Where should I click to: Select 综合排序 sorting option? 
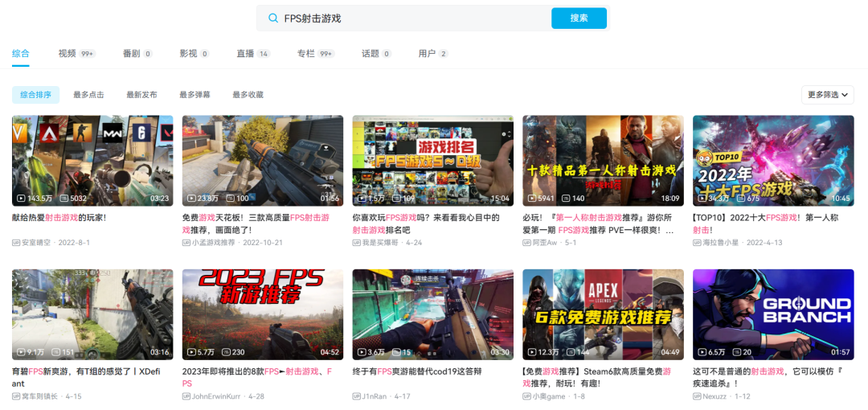pyautogui.click(x=36, y=95)
